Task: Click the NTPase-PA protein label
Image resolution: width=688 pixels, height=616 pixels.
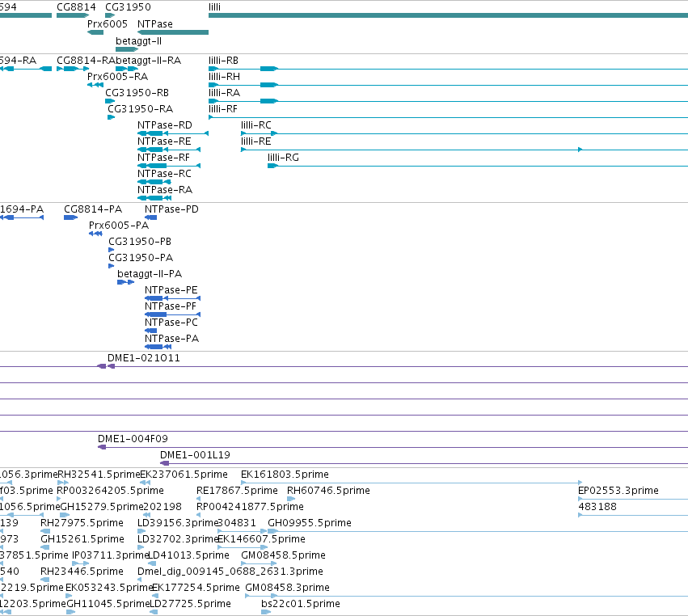Action: (x=171, y=339)
